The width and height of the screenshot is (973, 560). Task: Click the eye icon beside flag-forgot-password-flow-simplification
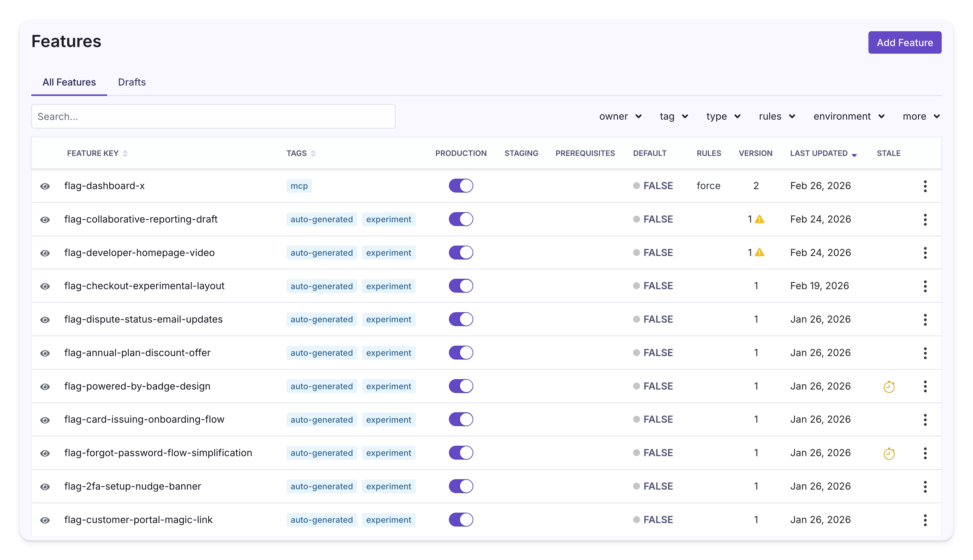point(45,453)
